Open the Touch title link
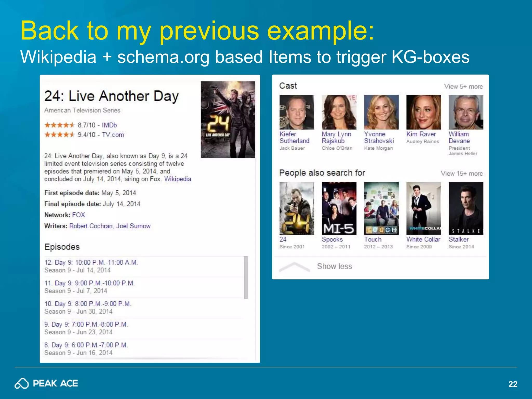This screenshot has height=399, width=532. tap(373, 239)
